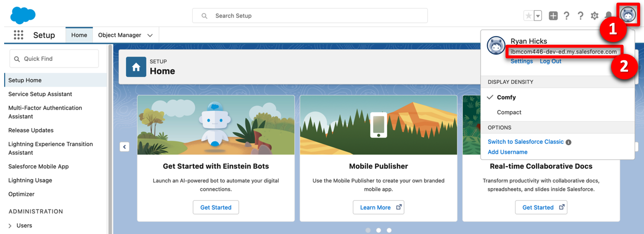644x234 pixels.
Task: Expand the Object Manager chevron dropdown
Action: [150, 35]
